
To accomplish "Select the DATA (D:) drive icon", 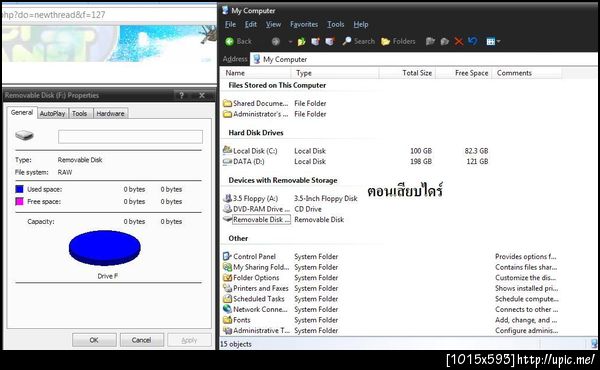I will point(227,161).
